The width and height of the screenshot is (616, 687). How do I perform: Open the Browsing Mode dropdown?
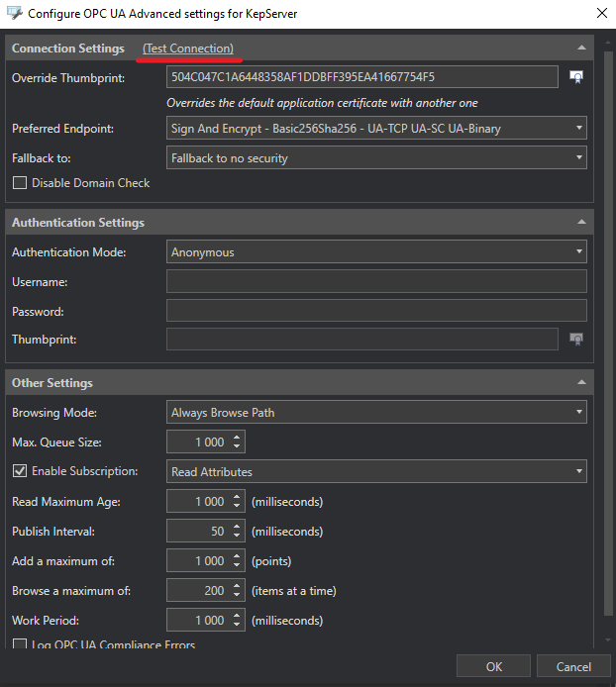pos(376,412)
